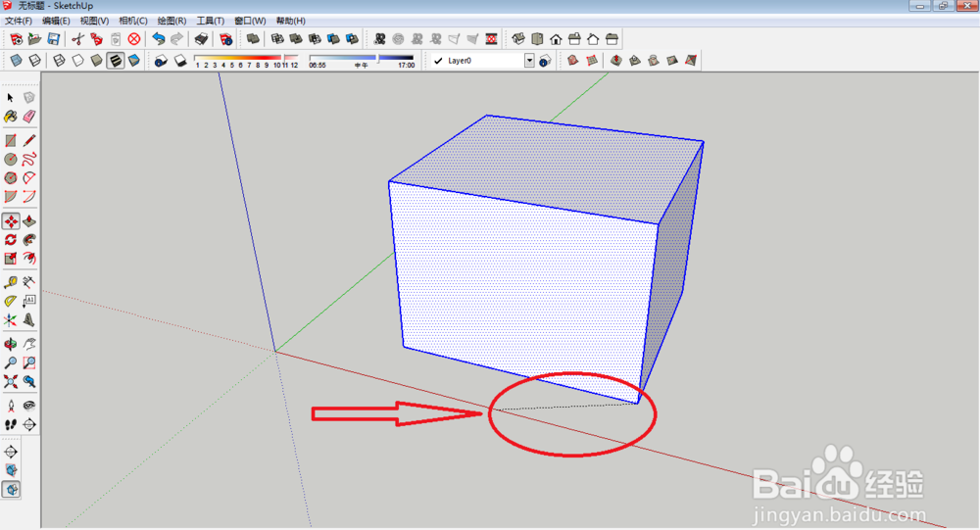Click the Undo arrow icon
The height and width of the screenshot is (530, 980).
tap(158, 39)
